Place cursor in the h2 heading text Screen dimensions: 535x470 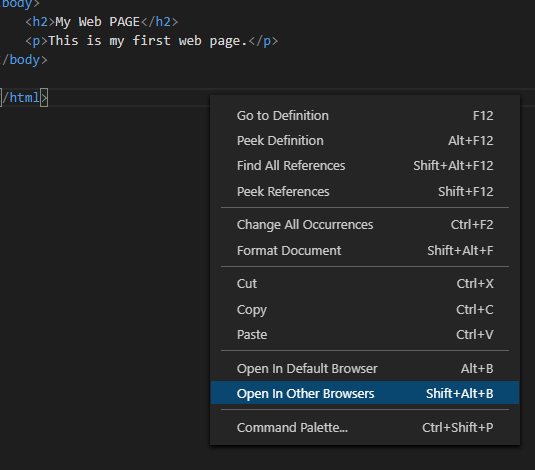98,22
